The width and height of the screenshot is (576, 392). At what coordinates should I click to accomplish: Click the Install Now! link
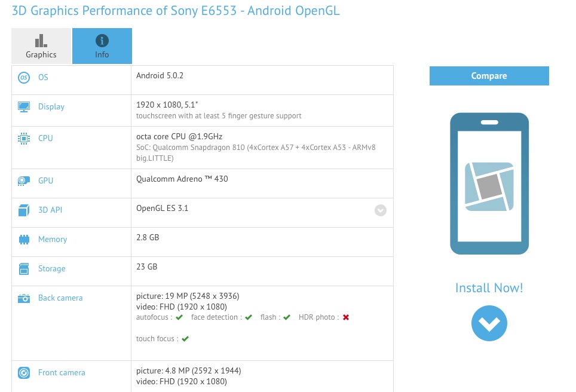(489, 288)
